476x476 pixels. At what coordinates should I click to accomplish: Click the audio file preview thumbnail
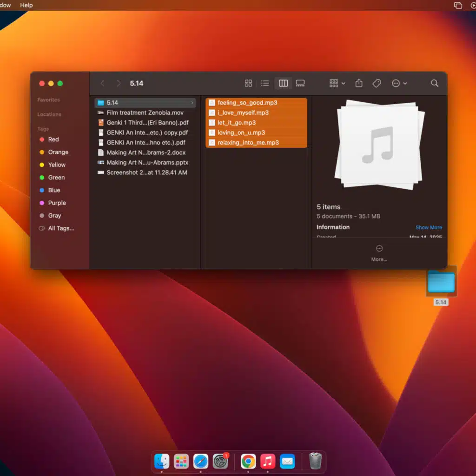(379, 145)
